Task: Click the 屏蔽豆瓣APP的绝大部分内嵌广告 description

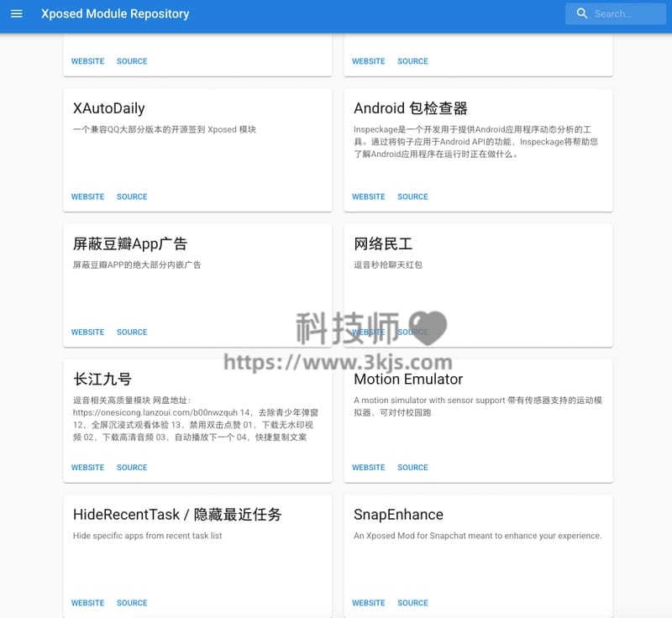Action: 137,264
